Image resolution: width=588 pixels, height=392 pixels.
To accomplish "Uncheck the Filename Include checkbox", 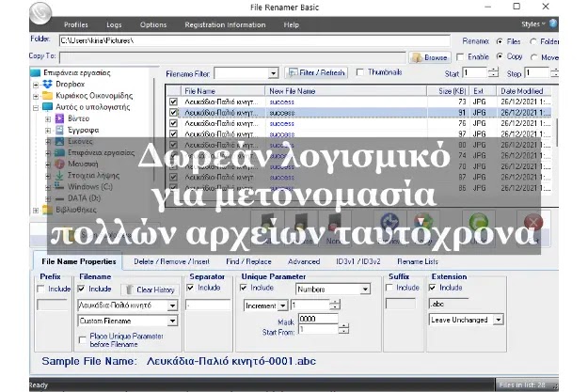I will 81,289.
